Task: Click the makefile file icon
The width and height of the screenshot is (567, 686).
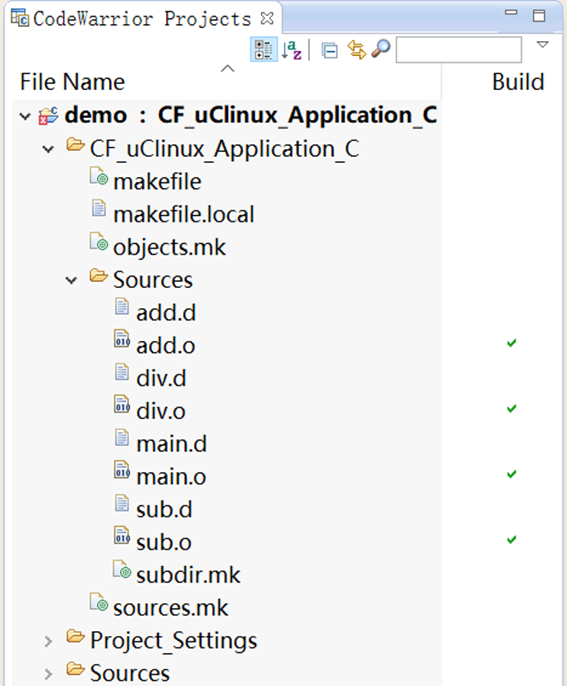Action: pyautogui.click(x=99, y=176)
